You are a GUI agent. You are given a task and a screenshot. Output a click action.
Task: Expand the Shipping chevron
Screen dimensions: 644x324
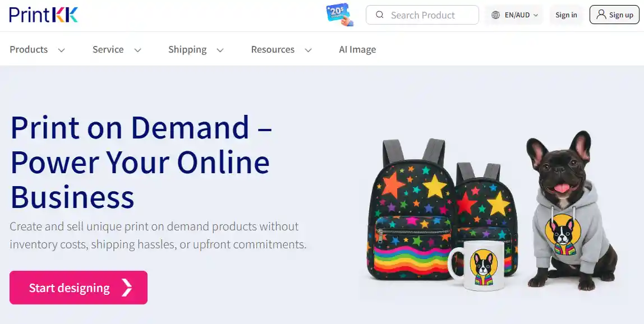pyautogui.click(x=220, y=50)
